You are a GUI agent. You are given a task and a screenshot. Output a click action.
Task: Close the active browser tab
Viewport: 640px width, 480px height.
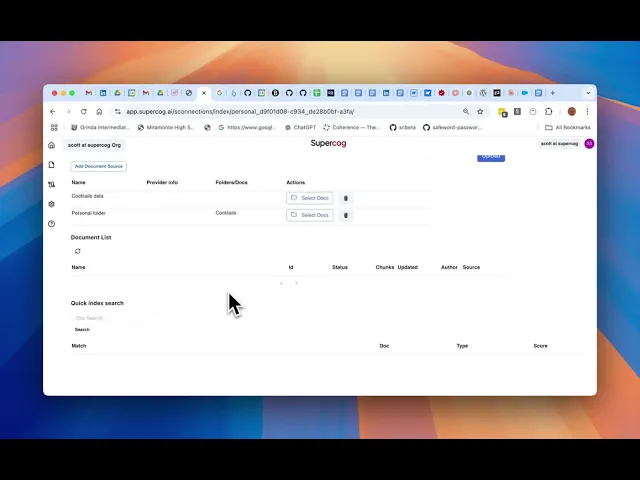(204, 93)
